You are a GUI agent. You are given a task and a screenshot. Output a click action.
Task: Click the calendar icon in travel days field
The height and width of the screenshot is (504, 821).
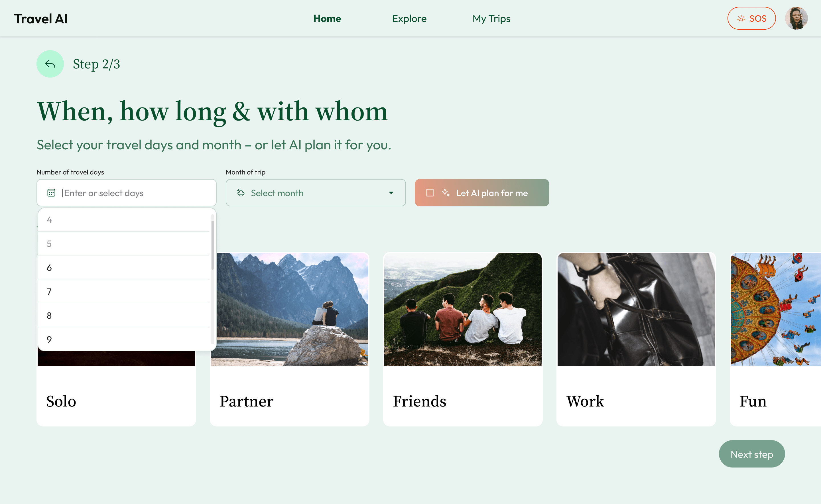pos(51,193)
